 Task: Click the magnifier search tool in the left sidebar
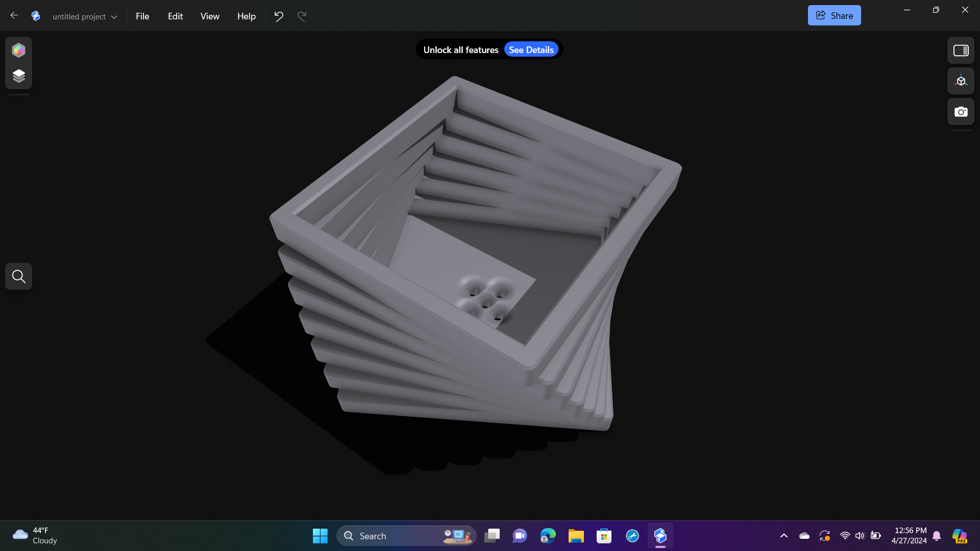(x=18, y=276)
